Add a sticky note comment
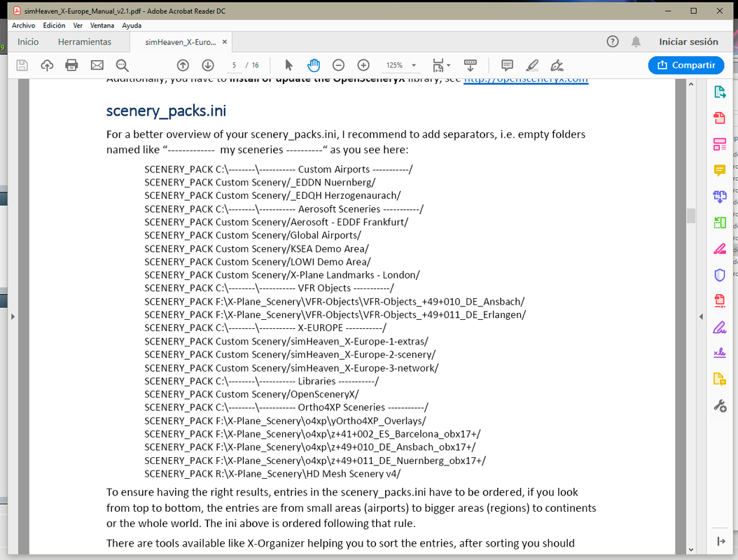The width and height of the screenshot is (738, 560). click(507, 65)
